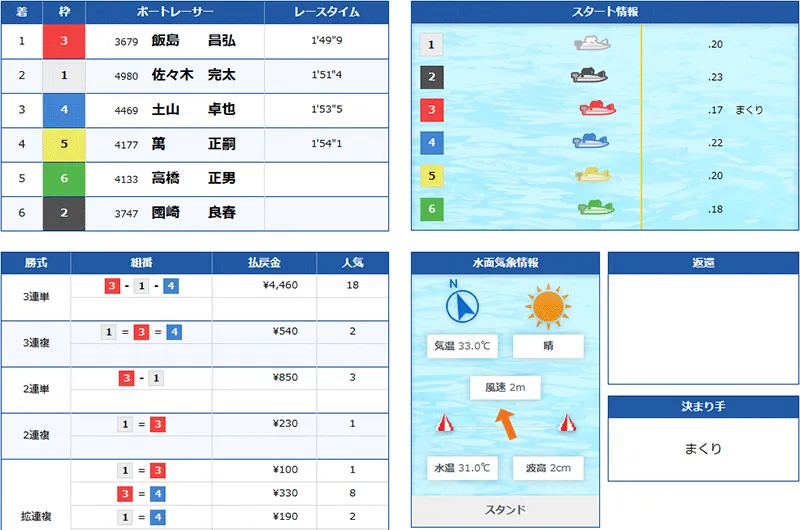Click race time 1'49"9

coord(327,40)
